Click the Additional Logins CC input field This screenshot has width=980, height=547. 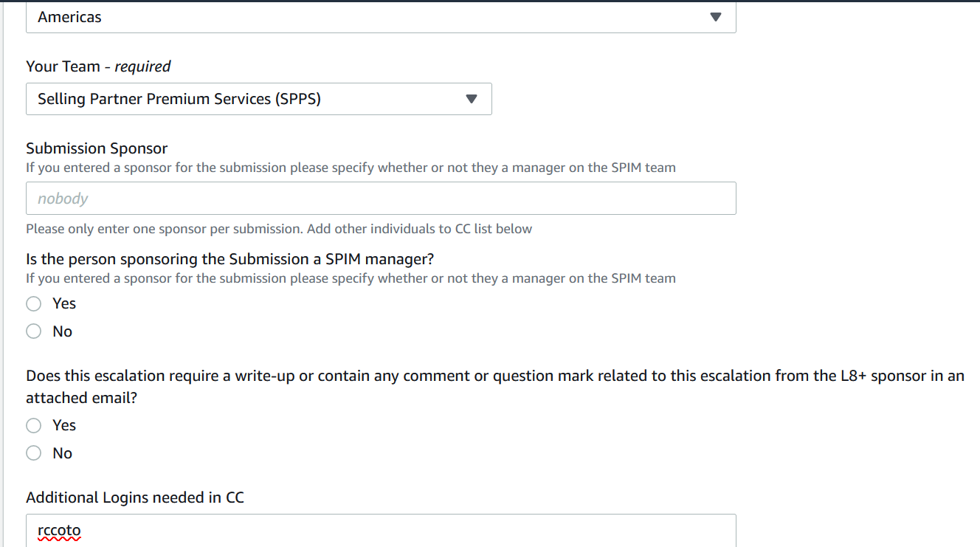pos(380,530)
